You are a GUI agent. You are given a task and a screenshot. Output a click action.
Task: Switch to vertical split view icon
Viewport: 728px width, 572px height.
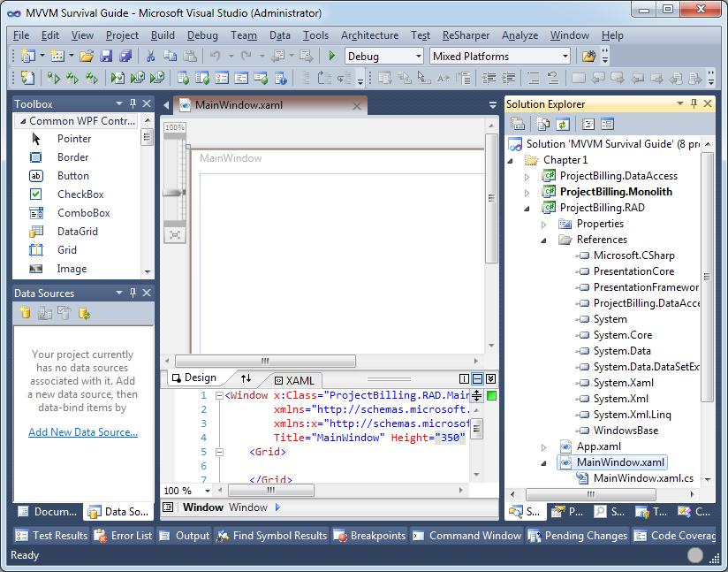[x=464, y=378]
